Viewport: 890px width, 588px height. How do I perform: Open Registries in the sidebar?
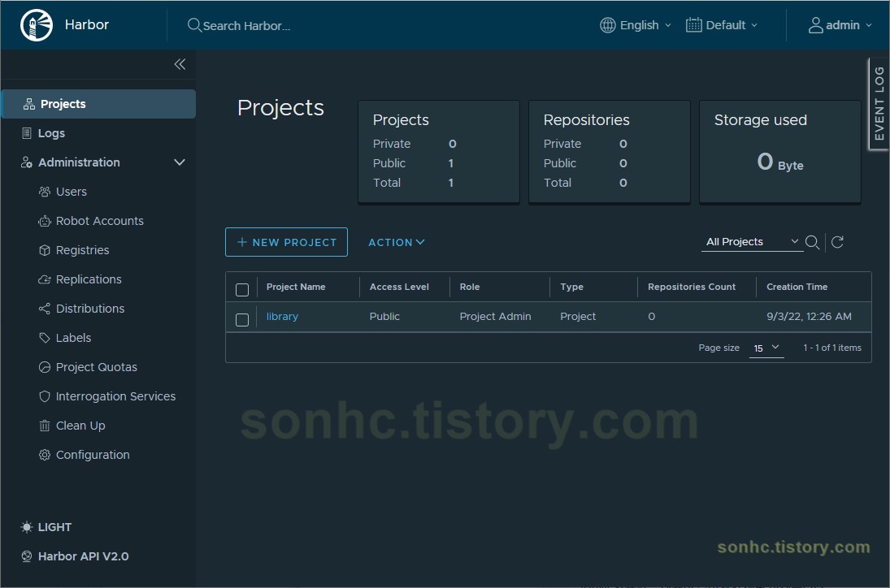pos(82,250)
